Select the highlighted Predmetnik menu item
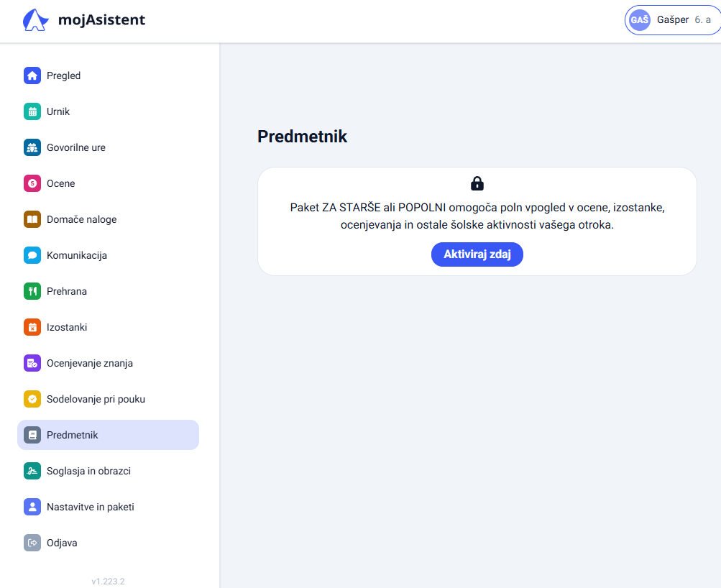This screenshot has width=721, height=588. coord(108,435)
